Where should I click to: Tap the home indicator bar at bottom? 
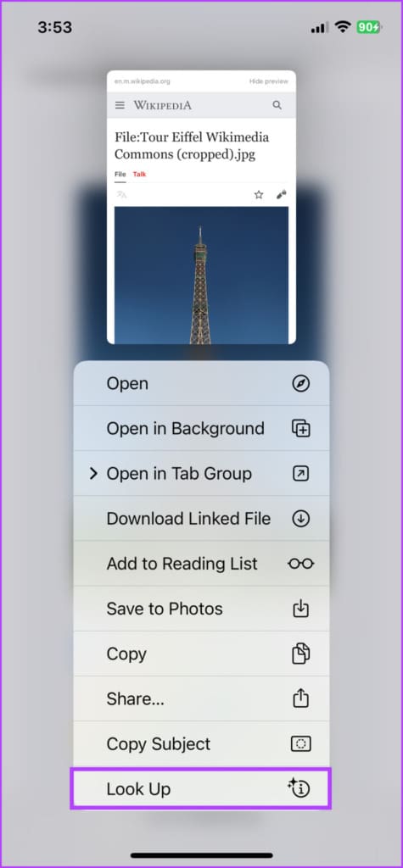tap(202, 854)
